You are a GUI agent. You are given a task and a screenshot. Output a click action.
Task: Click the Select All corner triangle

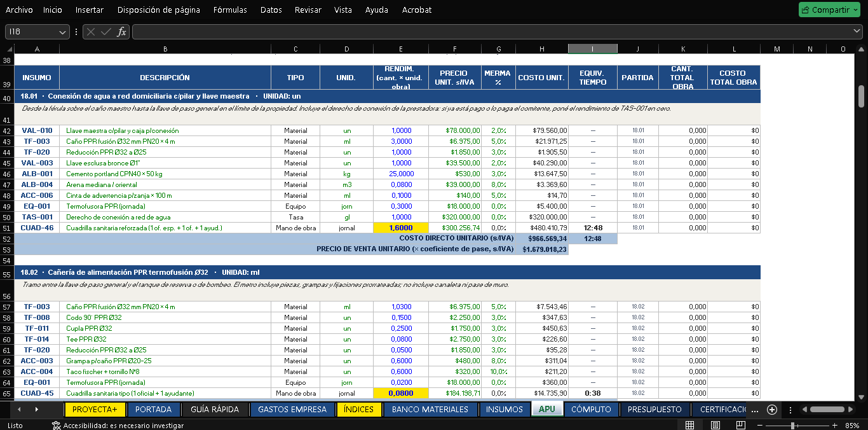point(9,49)
